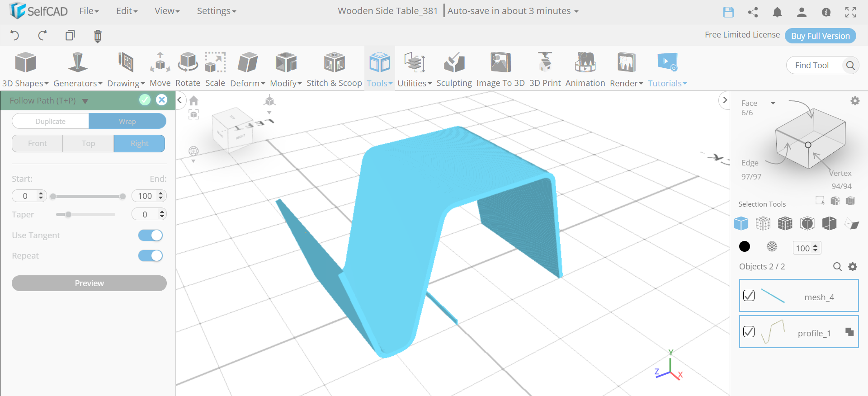Open the Share icon
Image resolution: width=868 pixels, height=396 pixels.
[x=753, y=12]
